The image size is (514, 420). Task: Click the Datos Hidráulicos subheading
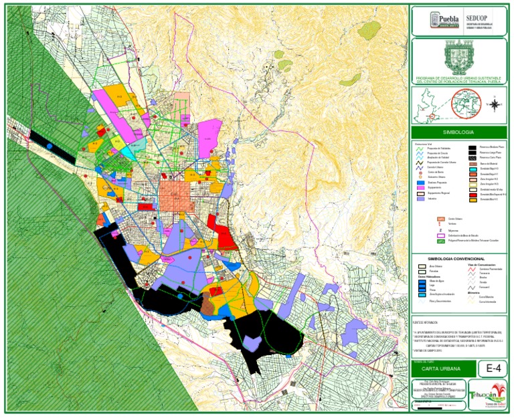(428, 277)
